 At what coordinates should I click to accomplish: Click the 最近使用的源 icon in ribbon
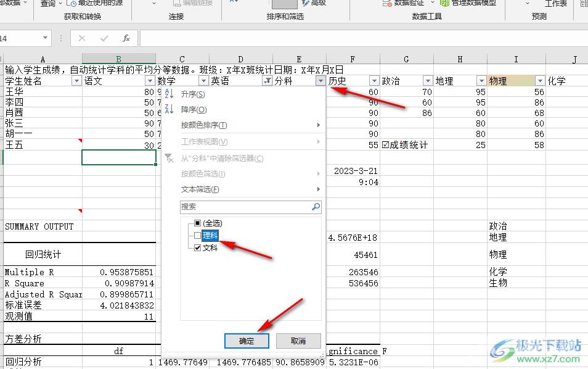[x=71, y=3]
